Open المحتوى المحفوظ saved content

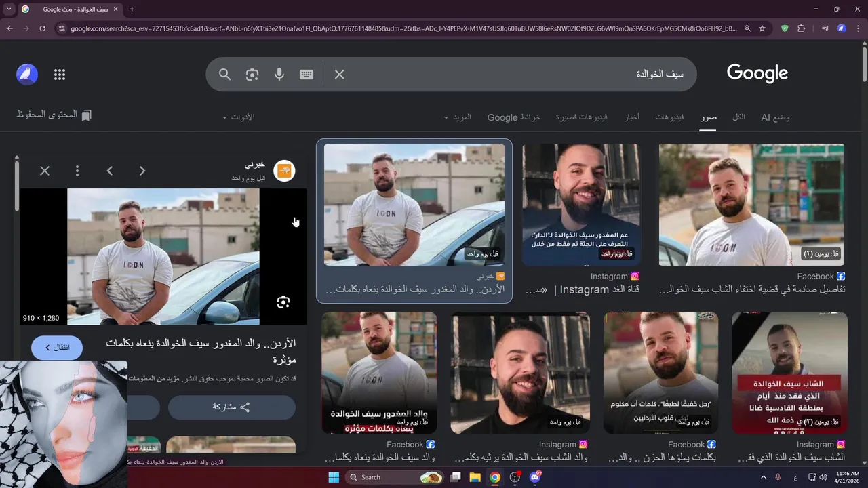54,115
